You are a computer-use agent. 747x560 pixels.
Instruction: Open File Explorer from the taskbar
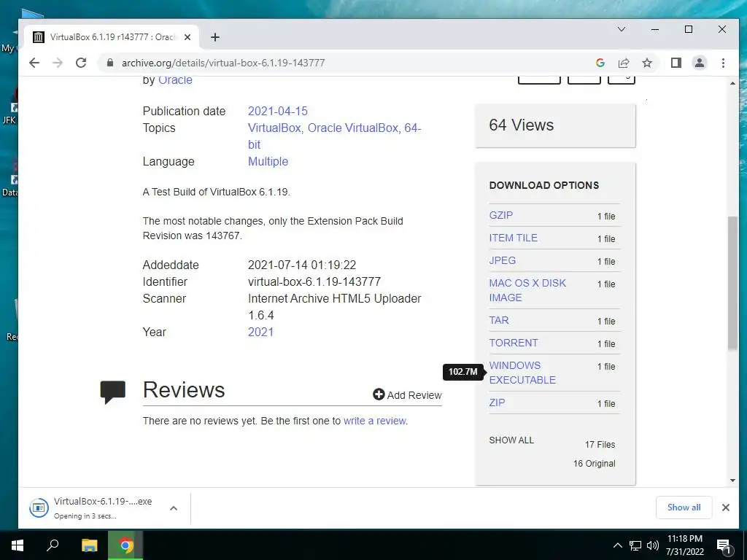pos(89,545)
